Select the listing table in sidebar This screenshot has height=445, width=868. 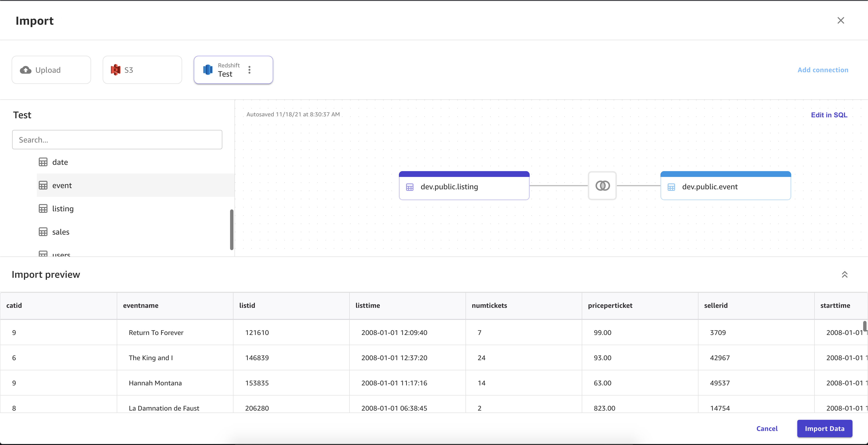click(x=63, y=208)
